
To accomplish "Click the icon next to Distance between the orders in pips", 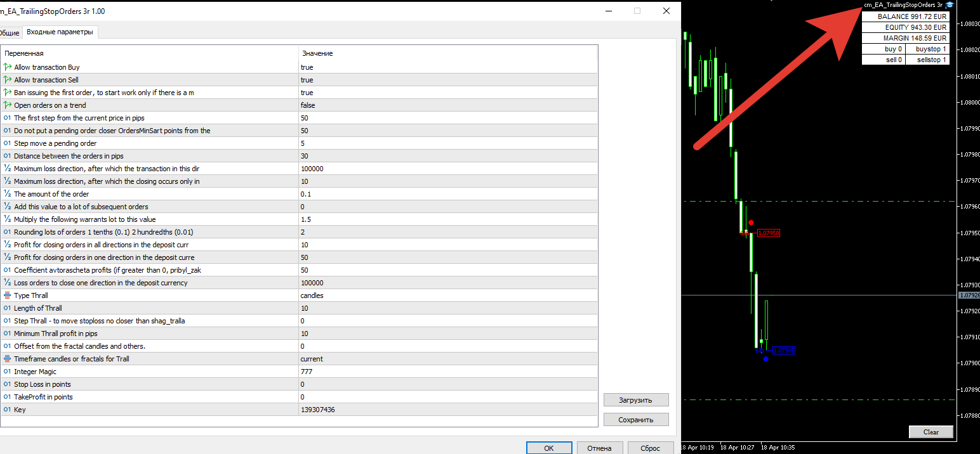I will coord(8,156).
